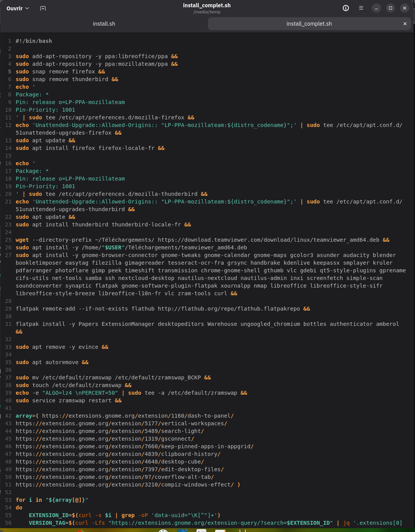Create a new document tab
415x532 pixels.
coord(43,8)
